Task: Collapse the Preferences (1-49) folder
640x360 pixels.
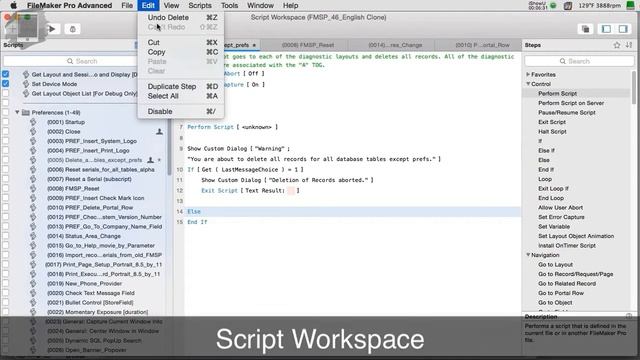Action: pyautogui.click(x=17, y=112)
